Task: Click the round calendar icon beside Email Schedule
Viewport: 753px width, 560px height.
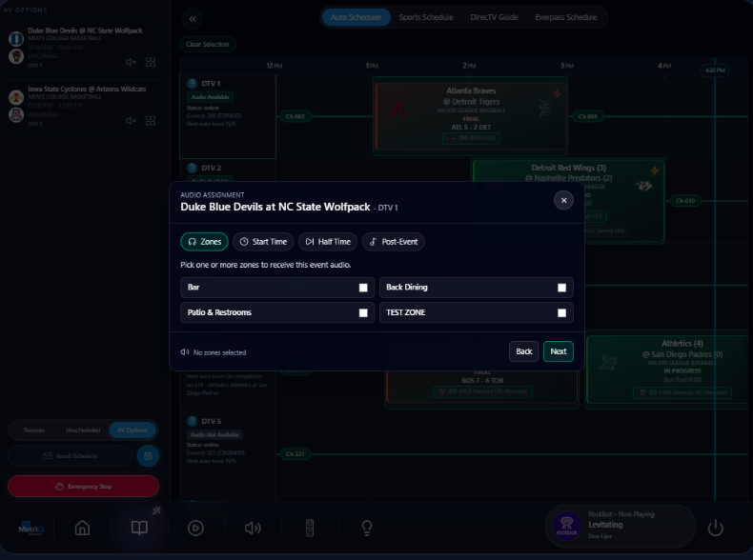Action: [148, 456]
